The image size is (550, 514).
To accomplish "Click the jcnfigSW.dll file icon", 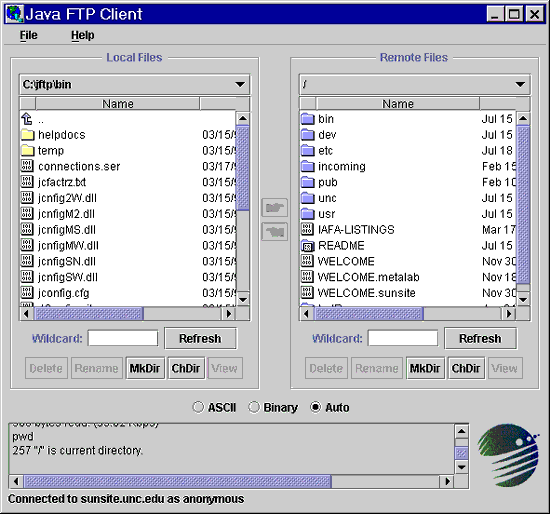I will (27, 276).
